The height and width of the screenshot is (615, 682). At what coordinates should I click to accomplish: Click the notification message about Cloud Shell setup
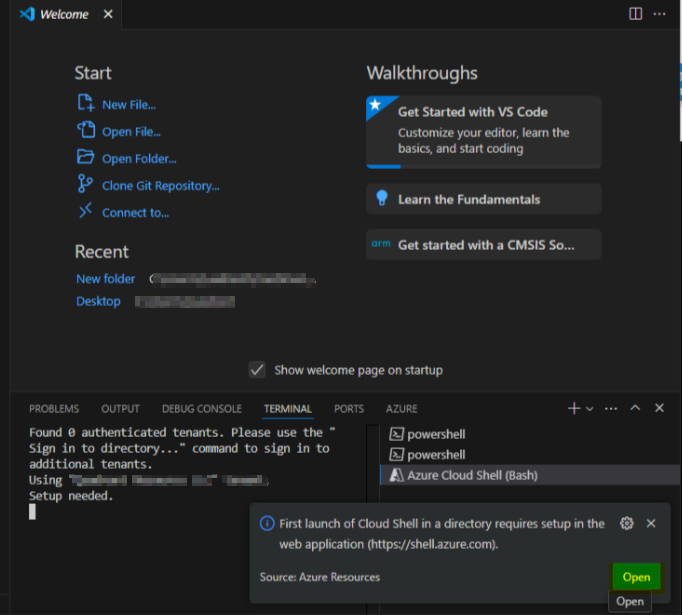[441, 534]
